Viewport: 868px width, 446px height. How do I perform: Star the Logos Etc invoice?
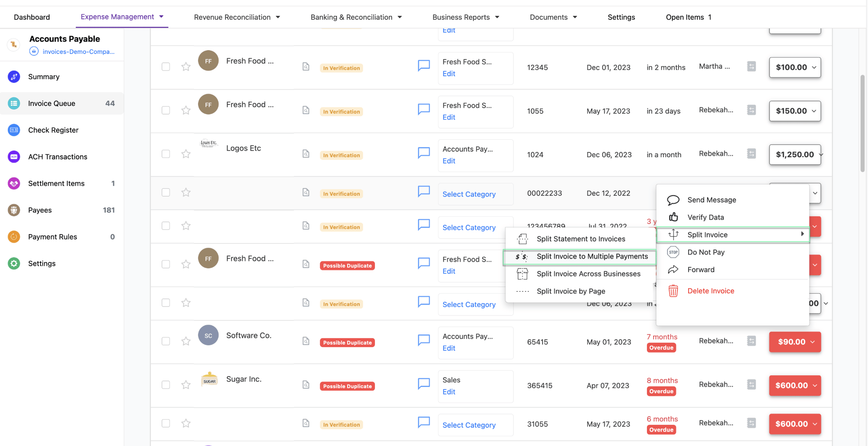(x=186, y=153)
